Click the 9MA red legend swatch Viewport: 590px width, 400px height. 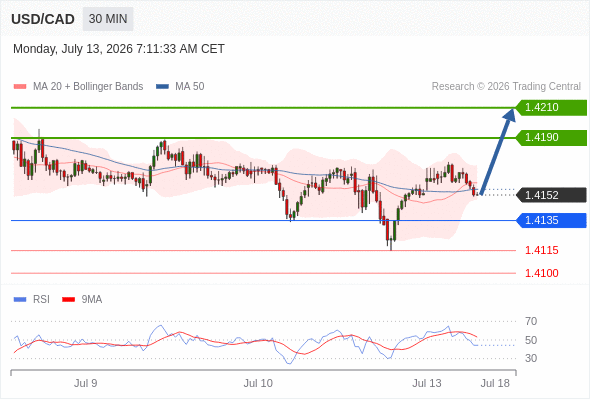tap(68, 300)
